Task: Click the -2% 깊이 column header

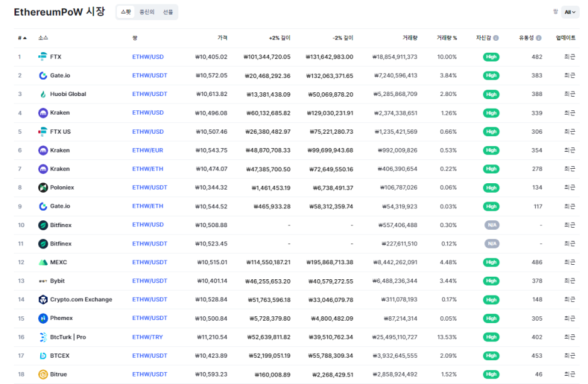Action: [x=343, y=38]
